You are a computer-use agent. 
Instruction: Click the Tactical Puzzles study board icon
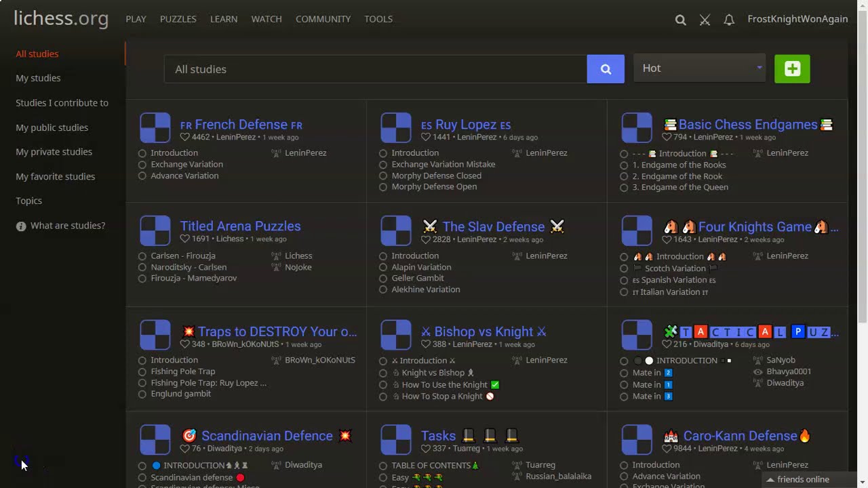tap(637, 335)
